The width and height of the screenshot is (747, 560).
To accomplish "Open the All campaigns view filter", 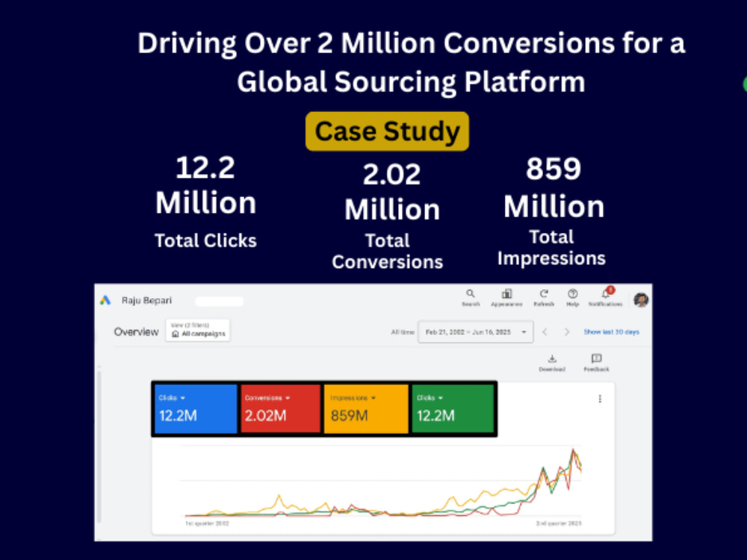I will click(198, 330).
